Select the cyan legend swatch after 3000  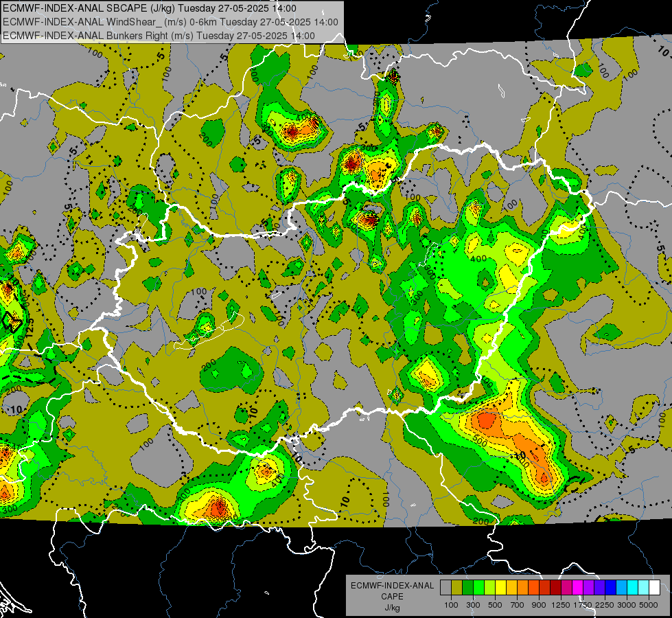[x=633, y=588]
